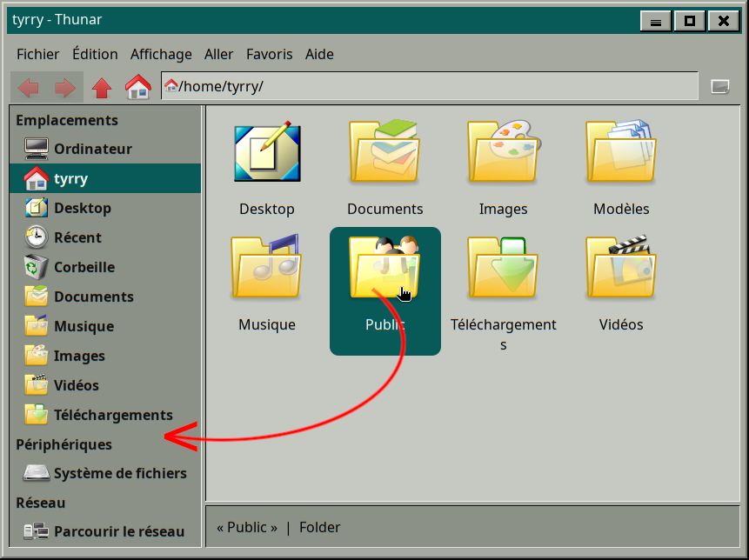Open Images shortcut in the sidebar
Image resolution: width=749 pixels, height=560 pixels.
pos(105,357)
